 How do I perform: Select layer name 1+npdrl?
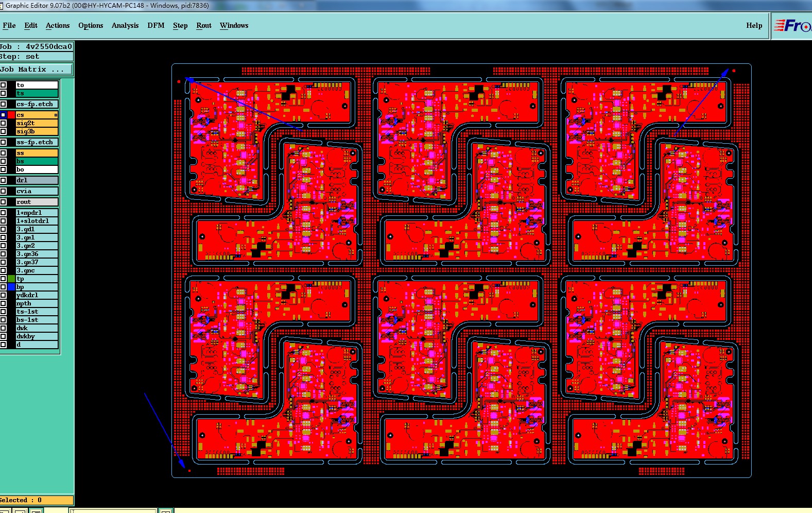tap(37, 213)
